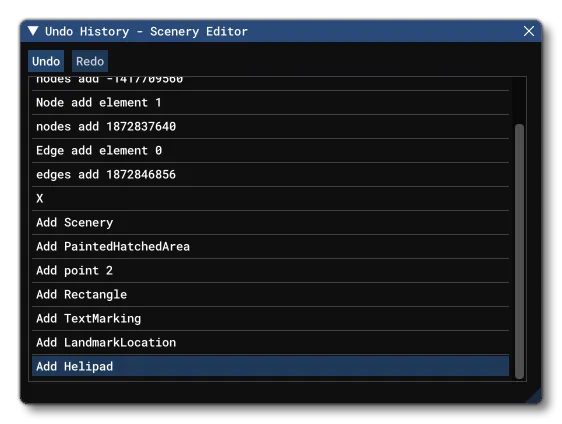Image resolution: width=562 pixels, height=424 pixels.
Task: Close the Undo History window
Action: (x=529, y=31)
